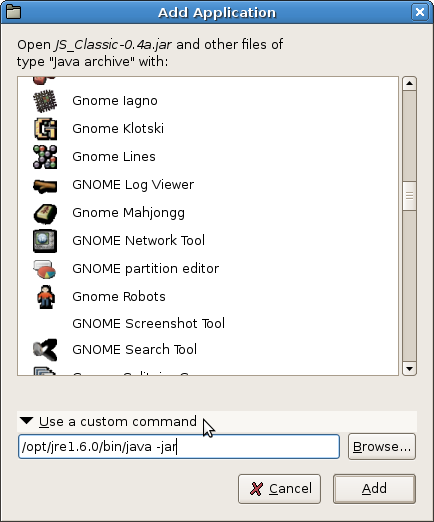Click the GNOME Network Tool icon
The height and width of the screenshot is (522, 434).
(x=45, y=241)
